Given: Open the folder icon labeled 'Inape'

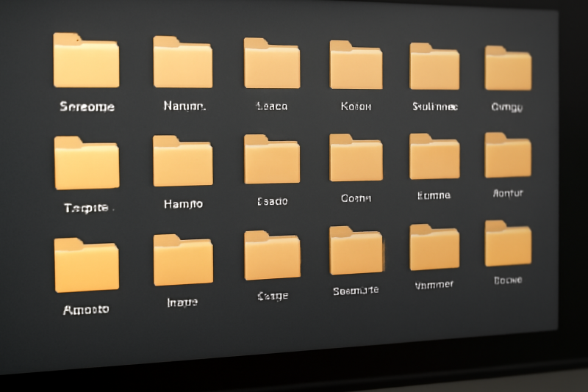Looking at the screenshot, I should click(183, 260).
